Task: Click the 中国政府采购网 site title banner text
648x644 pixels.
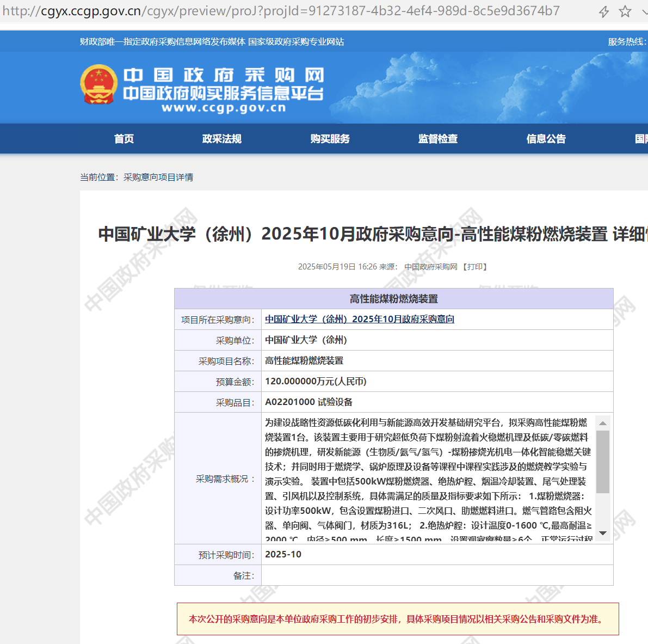Action: click(224, 75)
